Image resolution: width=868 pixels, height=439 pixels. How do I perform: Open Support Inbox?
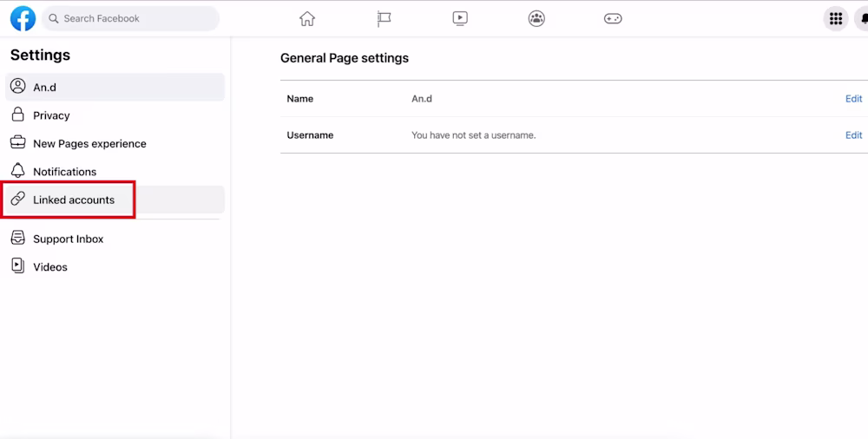coord(115,239)
